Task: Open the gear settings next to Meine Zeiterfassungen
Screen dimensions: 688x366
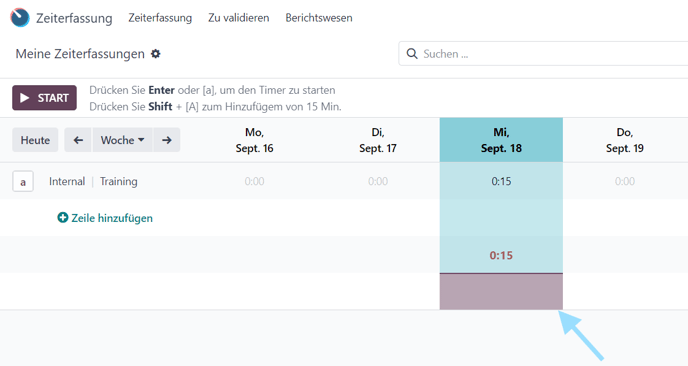Action: 156,54
